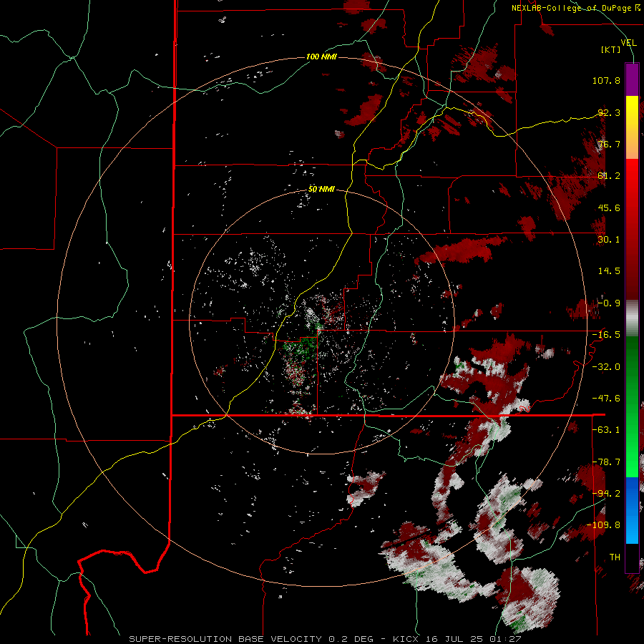Click the blue segment of the color bar

pyautogui.click(x=632, y=510)
